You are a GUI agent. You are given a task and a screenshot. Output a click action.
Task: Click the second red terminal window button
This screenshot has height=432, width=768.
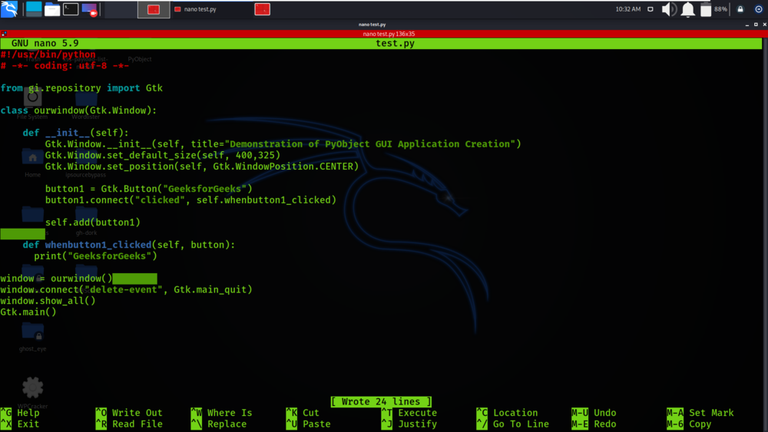262,9
